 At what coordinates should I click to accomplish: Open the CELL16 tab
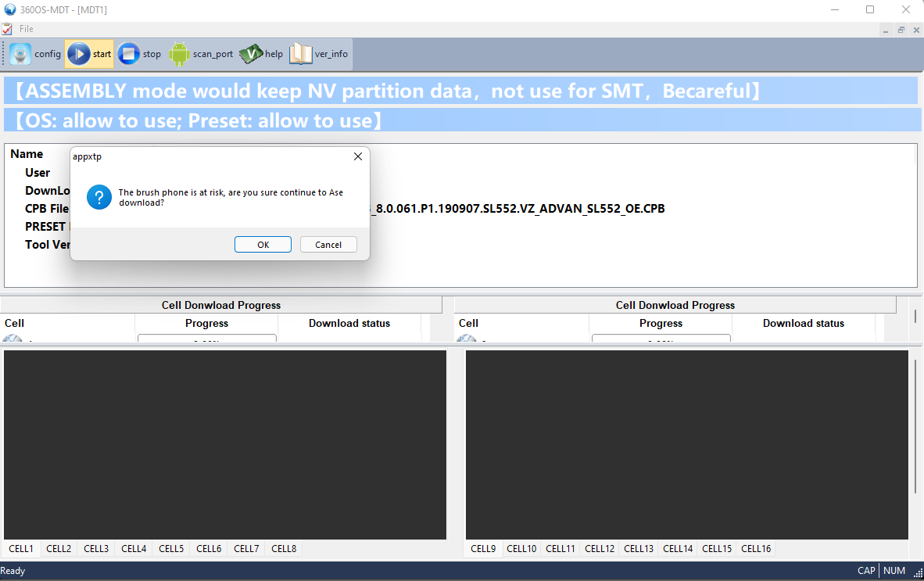pyautogui.click(x=756, y=549)
